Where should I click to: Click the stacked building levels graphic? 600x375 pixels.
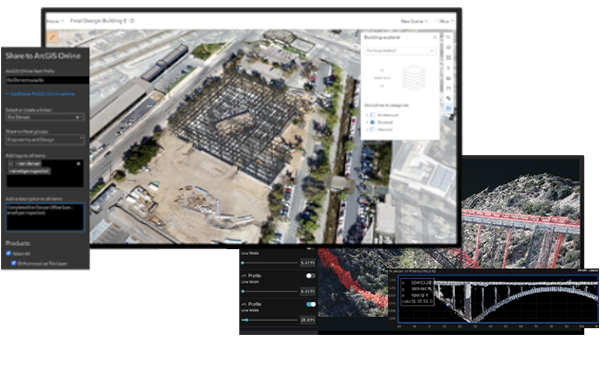coord(414,78)
